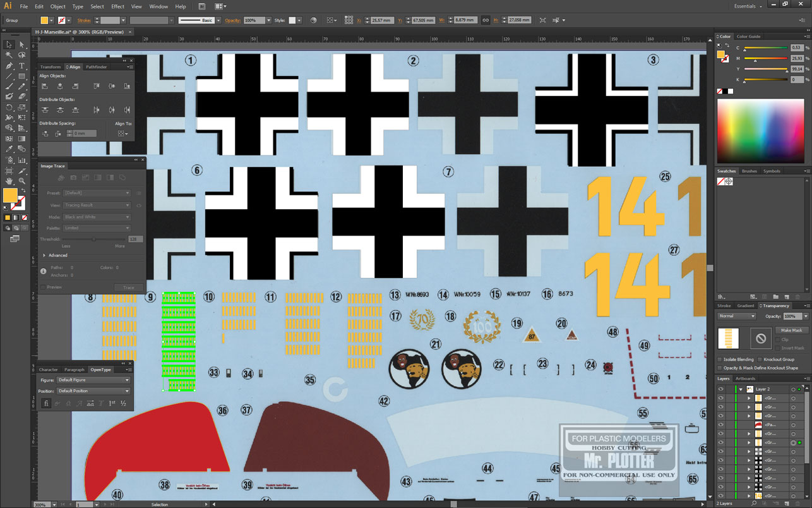Select the Gradient tool
This screenshot has width=812, height=508.
click(22, 138)
